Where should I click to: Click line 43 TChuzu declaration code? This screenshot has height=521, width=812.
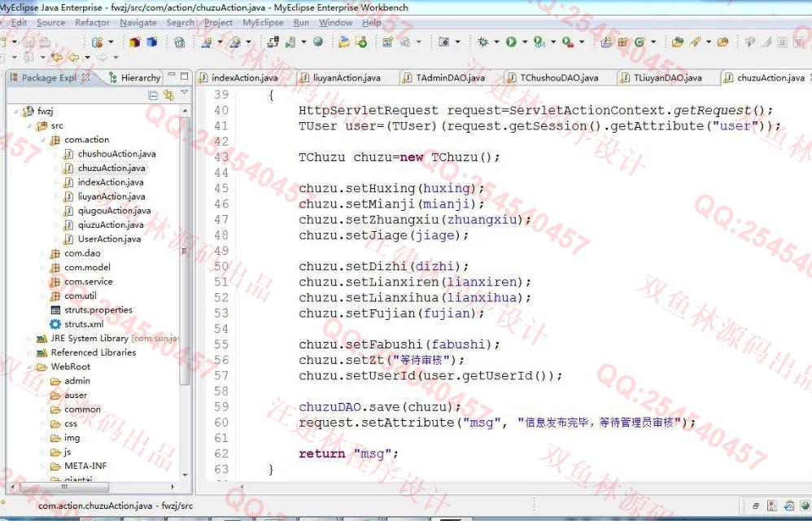coord(399,157)
